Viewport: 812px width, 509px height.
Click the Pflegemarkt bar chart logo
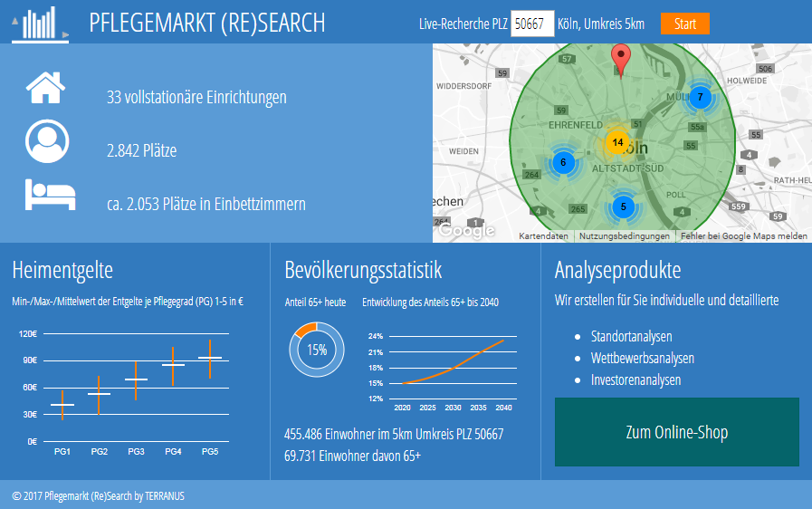click(40, 24)
